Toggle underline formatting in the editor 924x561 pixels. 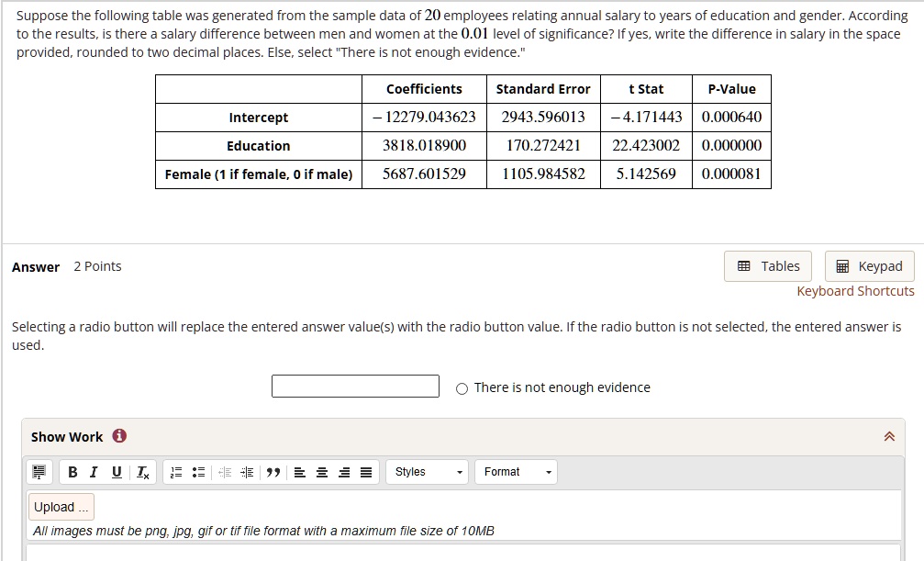click(x=115, y=472)
